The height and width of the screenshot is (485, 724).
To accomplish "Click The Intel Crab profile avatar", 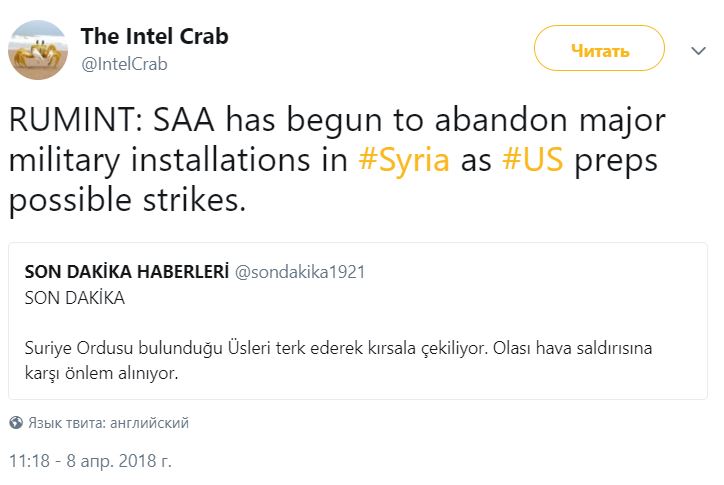I will (x=38, y=49).
